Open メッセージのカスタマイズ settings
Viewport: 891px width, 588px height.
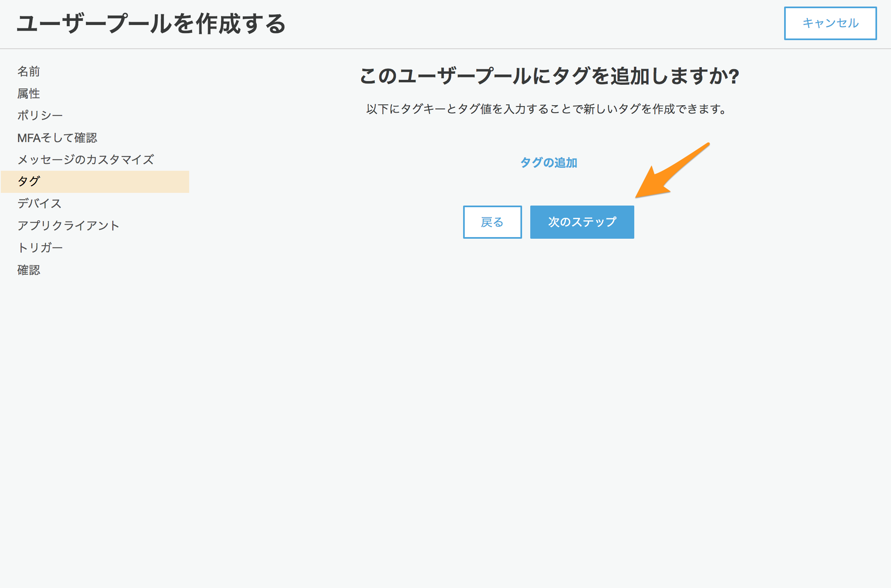[x=86, y=160]
